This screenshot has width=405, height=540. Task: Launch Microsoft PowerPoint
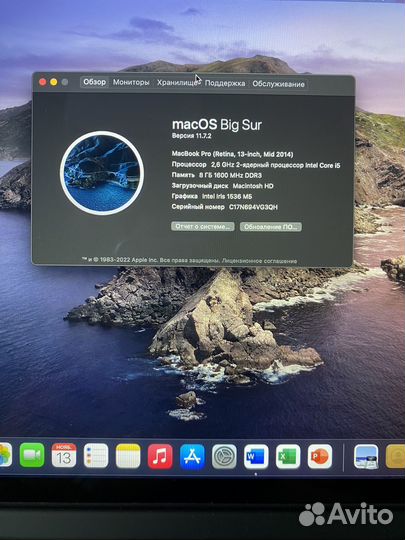click(x=320, y=457)
